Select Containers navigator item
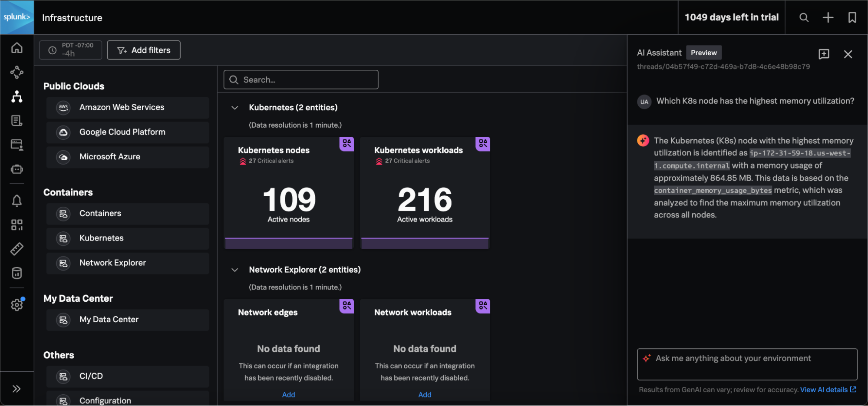Viewport: 868px width, 406px height. click(x=128, y=214)
